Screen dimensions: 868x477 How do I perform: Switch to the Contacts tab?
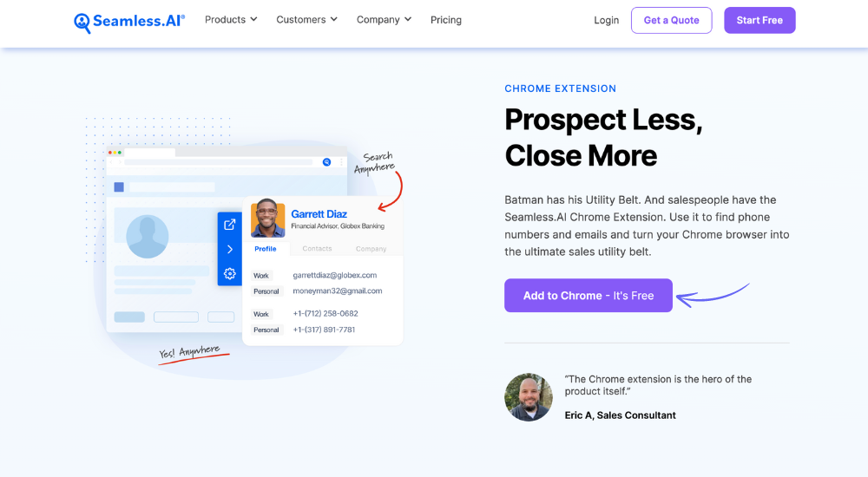coord(317,249)
